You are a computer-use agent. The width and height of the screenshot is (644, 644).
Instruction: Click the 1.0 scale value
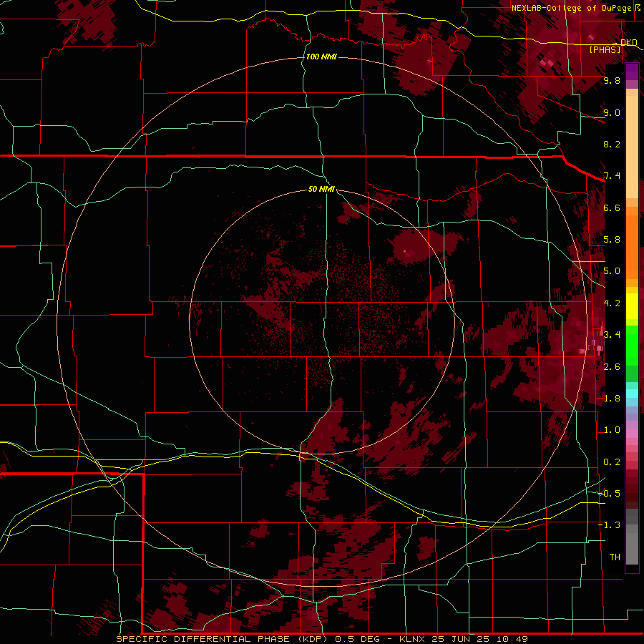[612, 430]
